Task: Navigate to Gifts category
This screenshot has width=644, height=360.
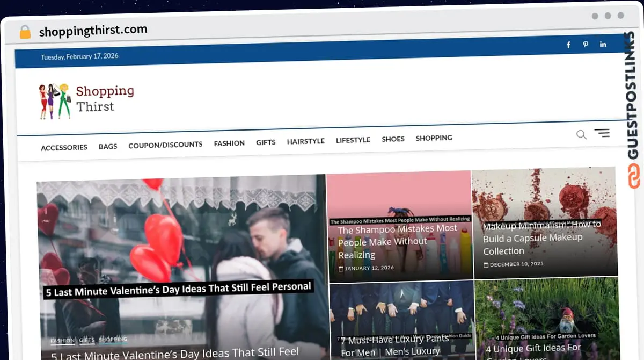Action: coord(266,142)
